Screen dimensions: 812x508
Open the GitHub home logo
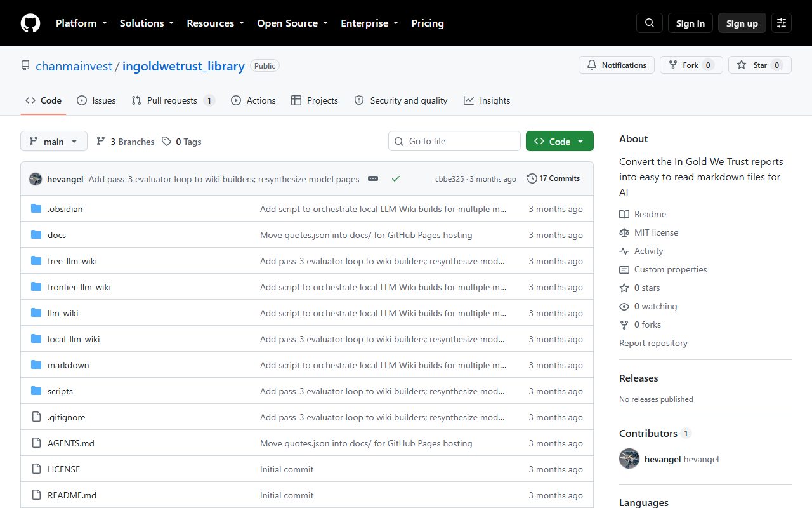coord(30,23)
